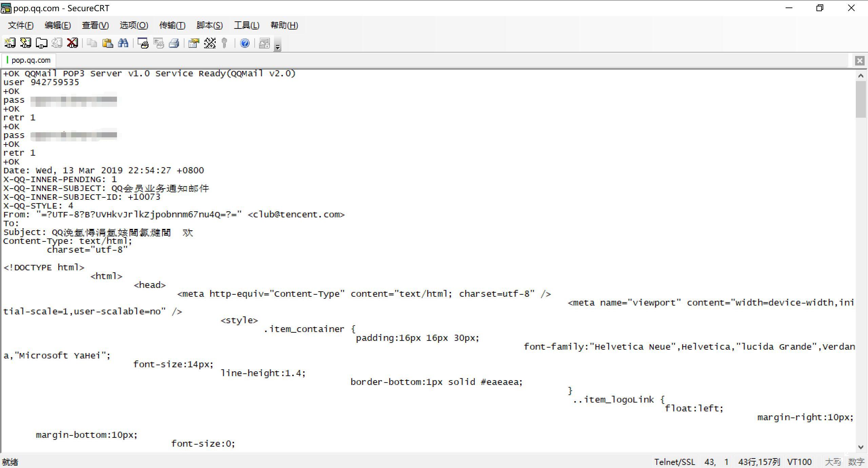
Task: Click the Disconnect red X icon
Action: (73, 43)
